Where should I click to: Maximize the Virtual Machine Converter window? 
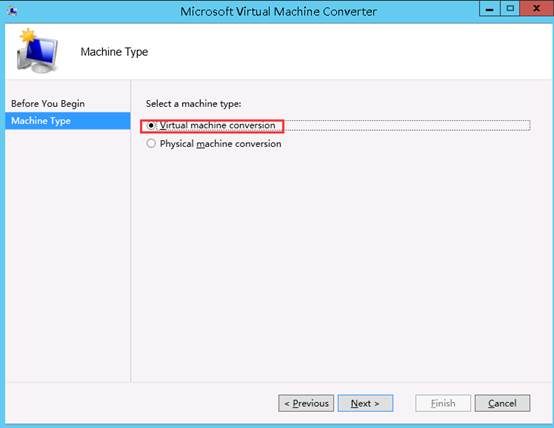click(510, 9)
